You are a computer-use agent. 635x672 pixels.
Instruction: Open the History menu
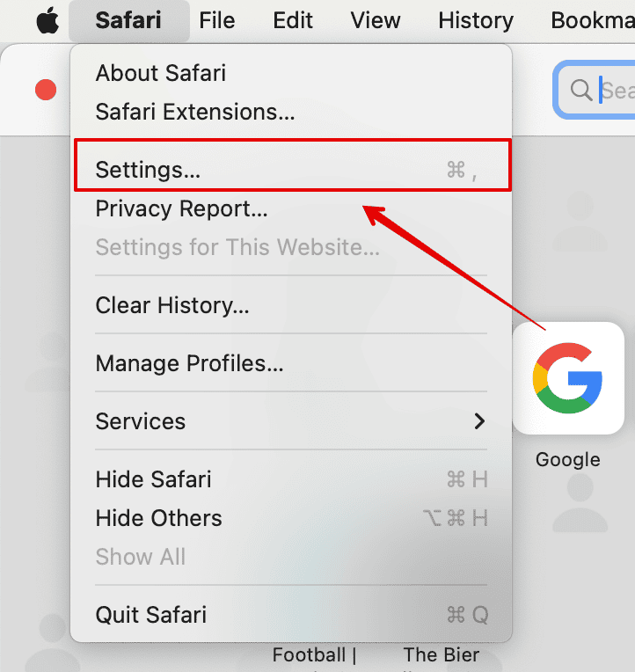click(x=476, y=20)
